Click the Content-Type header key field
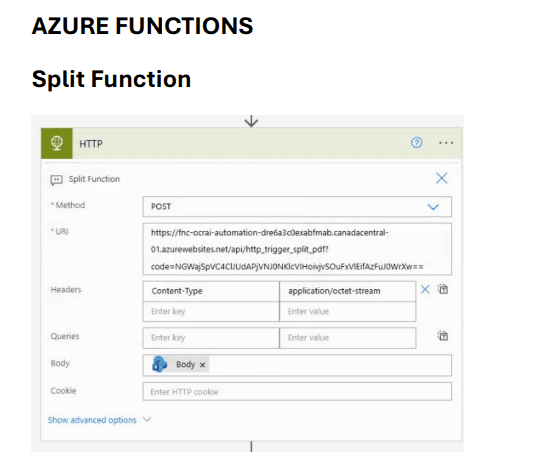Viewport: 541px width, 468px height. pyautogui.click(x=211, y=291)
